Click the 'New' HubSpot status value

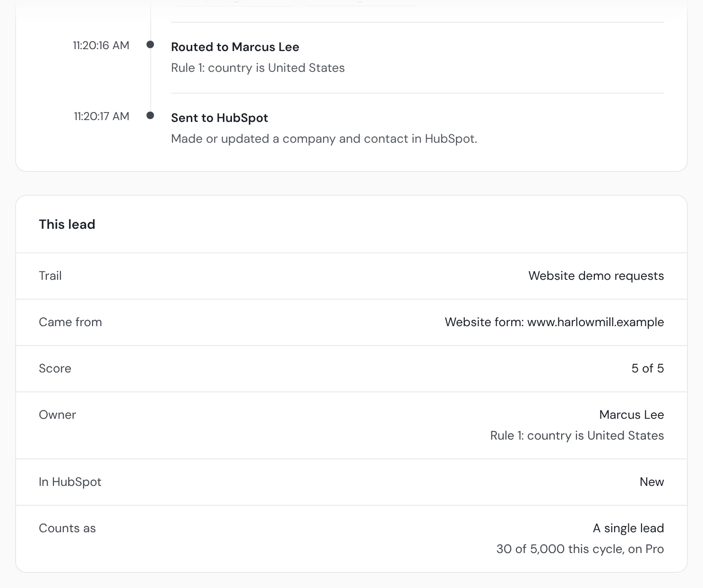tap(652, 482)
